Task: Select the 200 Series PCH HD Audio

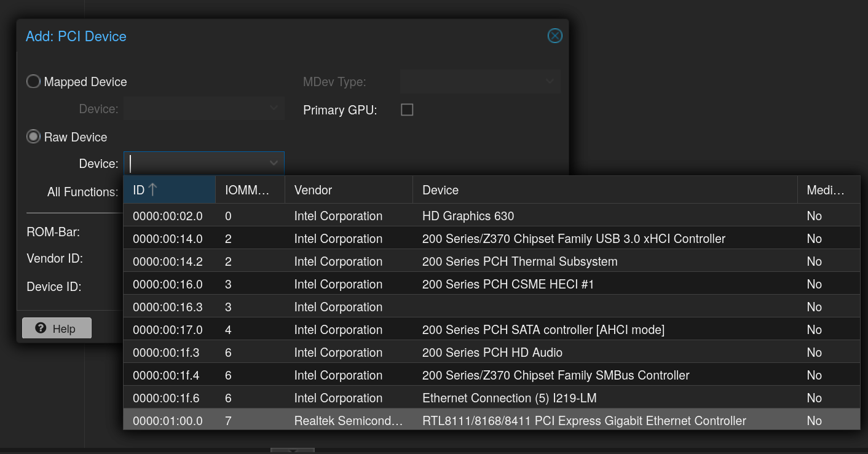Action: click(x=492, y=352)
